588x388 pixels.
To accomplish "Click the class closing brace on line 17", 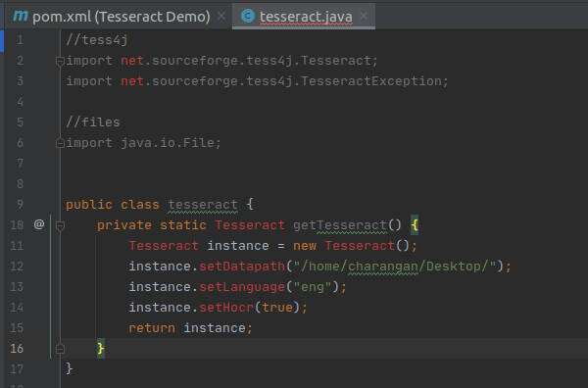I will pos(70,368).
